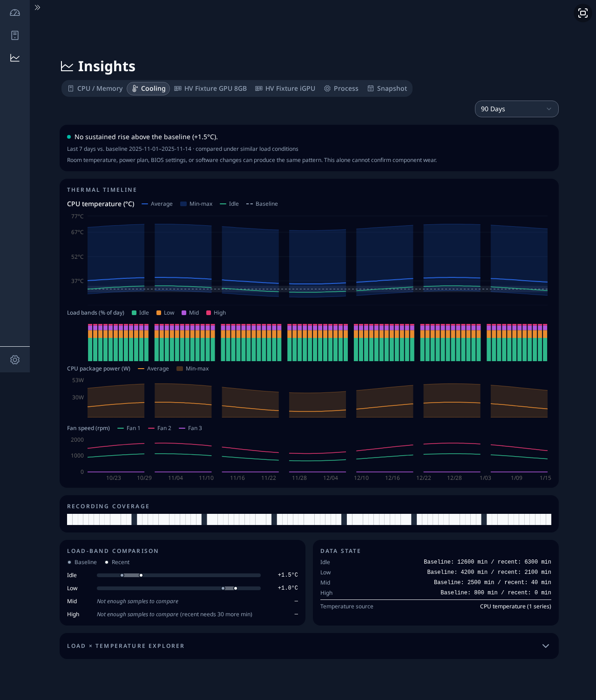Click the Idle load-band comparison slider

pyautogui.click(x=179, y=575)
